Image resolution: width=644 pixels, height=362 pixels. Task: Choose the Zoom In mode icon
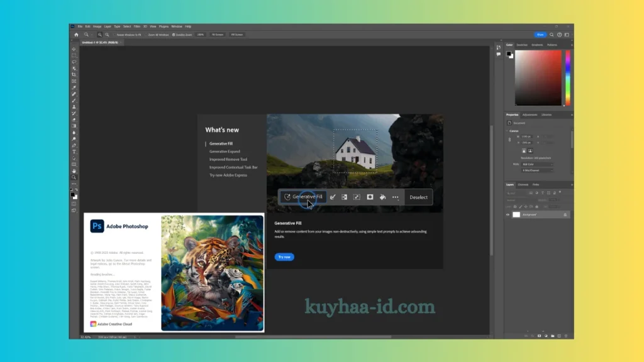point(100,35)
